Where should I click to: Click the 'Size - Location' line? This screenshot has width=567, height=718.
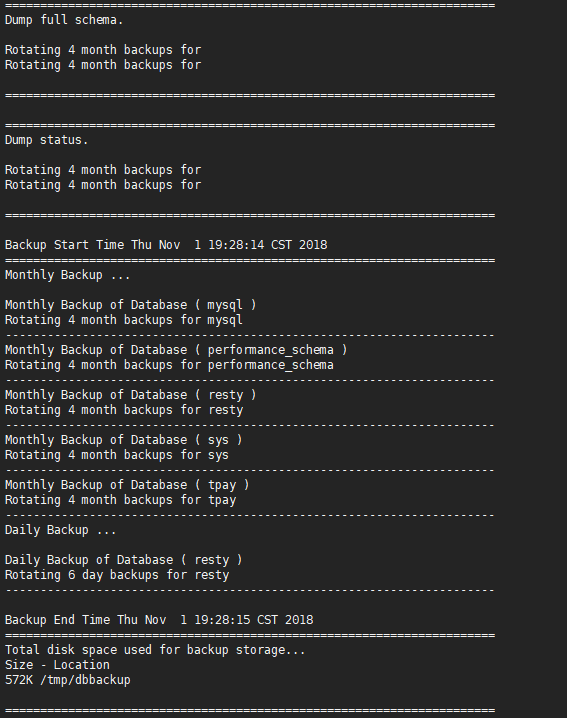click(57, 665)
